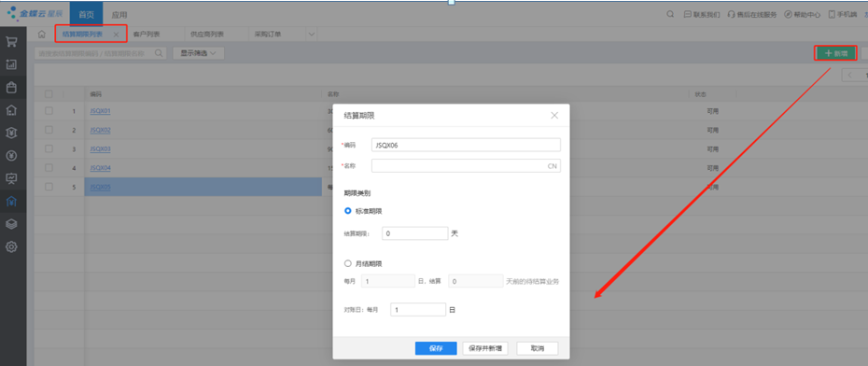Switch to the 应用 top menu
This screenshot has width=868, height=366.
click(119, 15)
